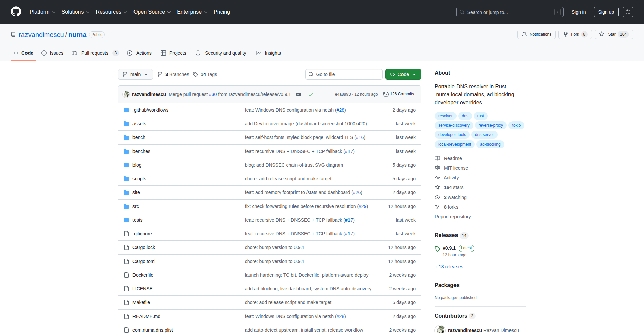
Task: Fork the repository using Fork button
Action: click(575, 34)
